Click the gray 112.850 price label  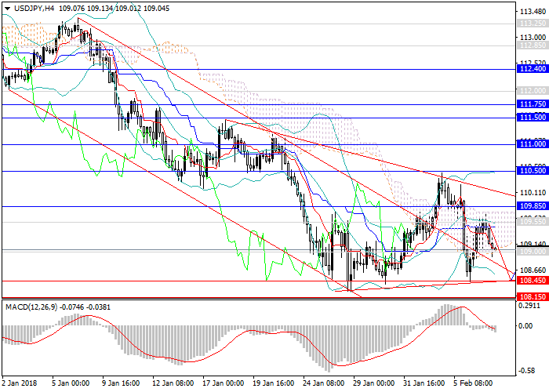532,45
